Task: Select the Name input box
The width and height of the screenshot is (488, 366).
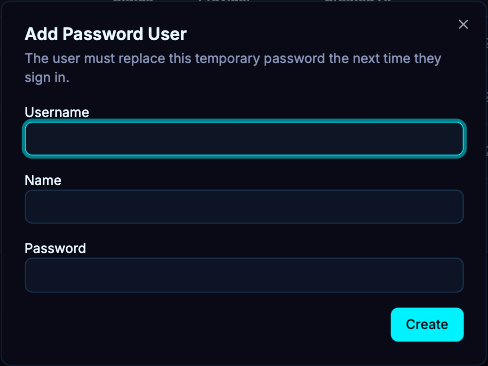Action: pos(244,207)
